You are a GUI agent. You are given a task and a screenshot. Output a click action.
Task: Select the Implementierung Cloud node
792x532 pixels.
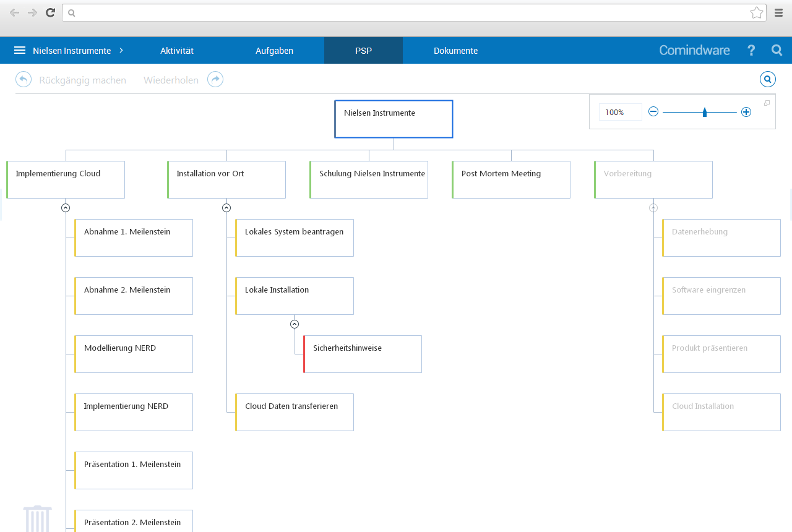coord(66,179)
